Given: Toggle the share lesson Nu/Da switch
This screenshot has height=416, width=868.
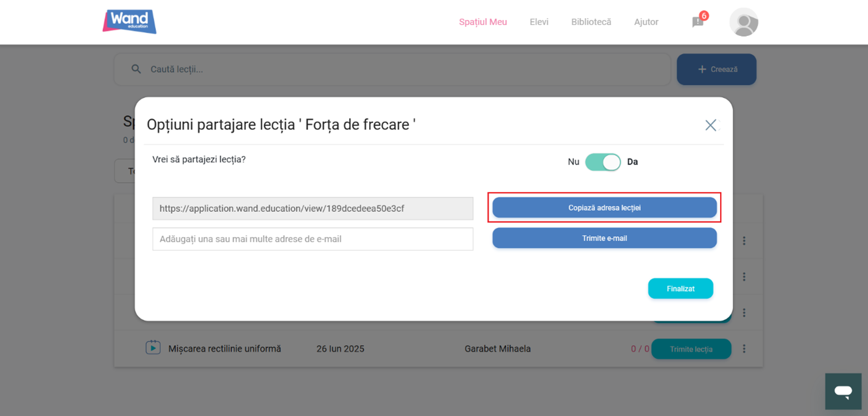Looking at the screenshot, I should coord(602,162).
